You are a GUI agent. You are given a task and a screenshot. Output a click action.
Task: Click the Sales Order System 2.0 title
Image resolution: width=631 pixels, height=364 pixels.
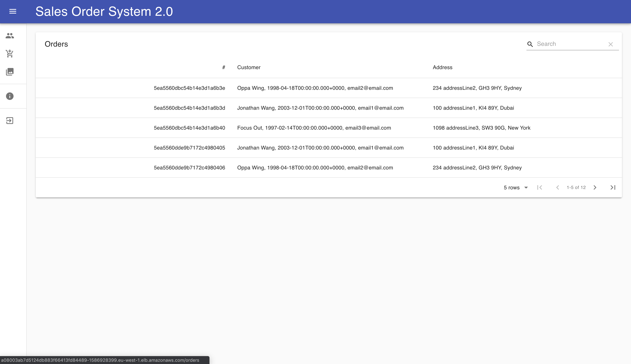tap(104, 11)
